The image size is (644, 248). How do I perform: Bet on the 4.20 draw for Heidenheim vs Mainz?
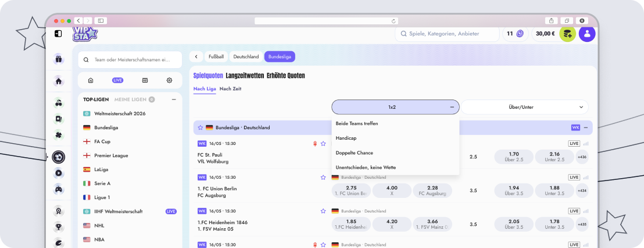pyautogui.click(x=392, y=225)
